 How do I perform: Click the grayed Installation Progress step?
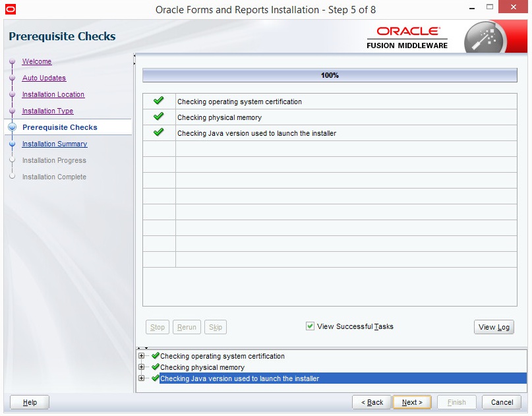pos(54,160)
